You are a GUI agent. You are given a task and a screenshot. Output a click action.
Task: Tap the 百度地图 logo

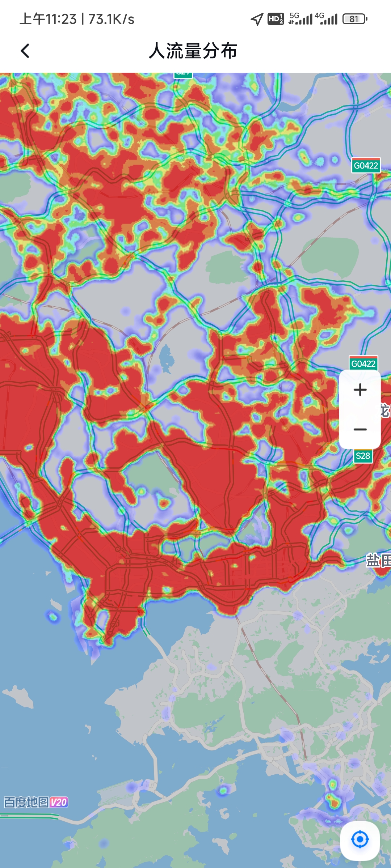coord(26,802)
